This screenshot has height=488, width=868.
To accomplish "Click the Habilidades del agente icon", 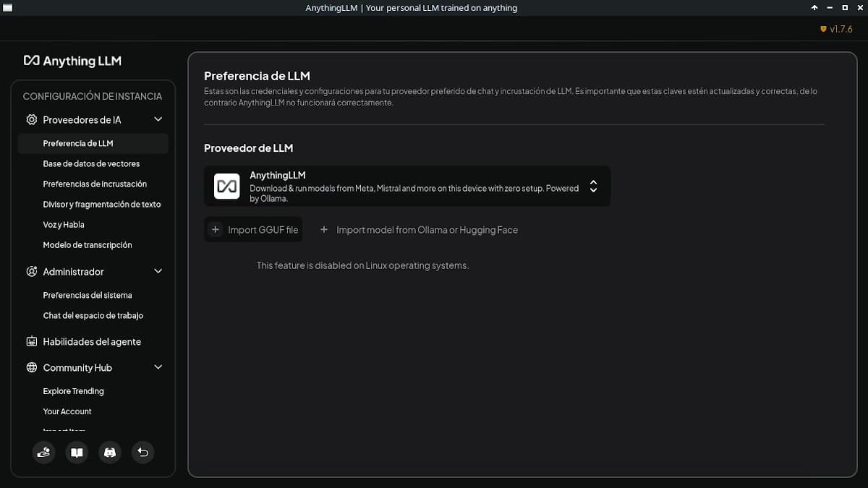I will coord(32,341).
